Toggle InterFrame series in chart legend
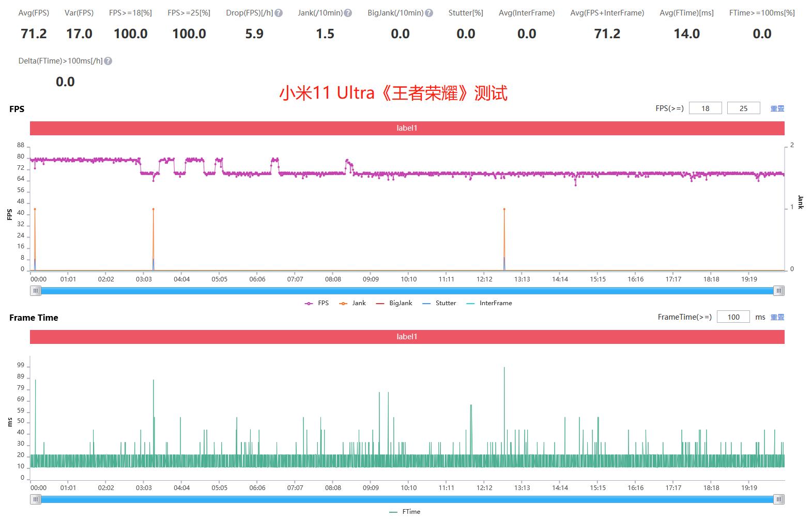The height and width of the screenshot is (520, 812). click(489, 303)
